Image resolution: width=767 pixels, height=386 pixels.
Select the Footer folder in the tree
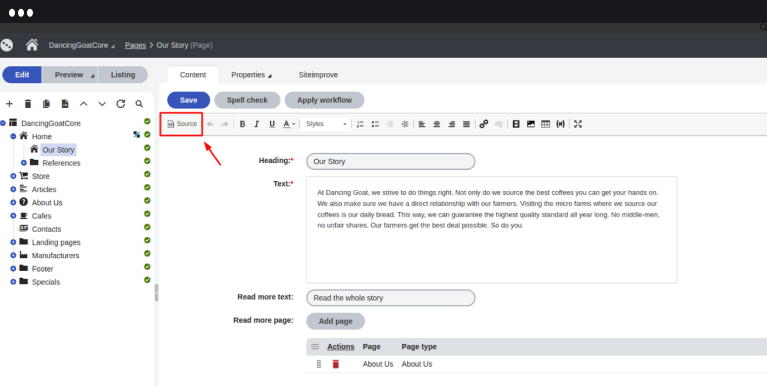point(43,269)
